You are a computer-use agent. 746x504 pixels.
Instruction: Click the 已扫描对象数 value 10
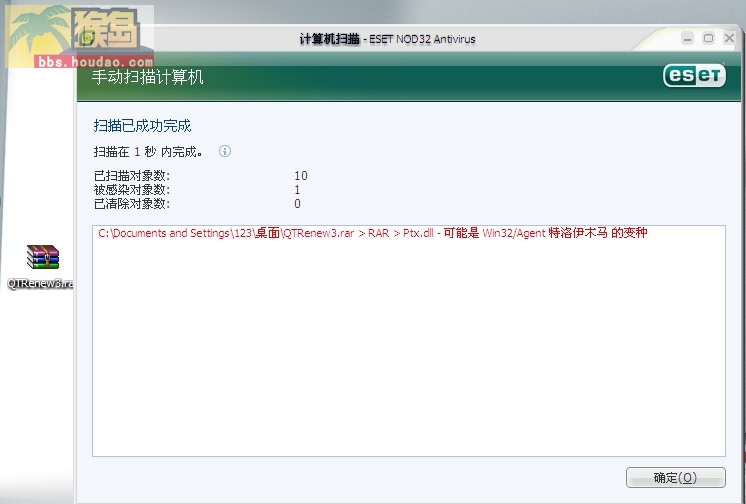(301, 176)
